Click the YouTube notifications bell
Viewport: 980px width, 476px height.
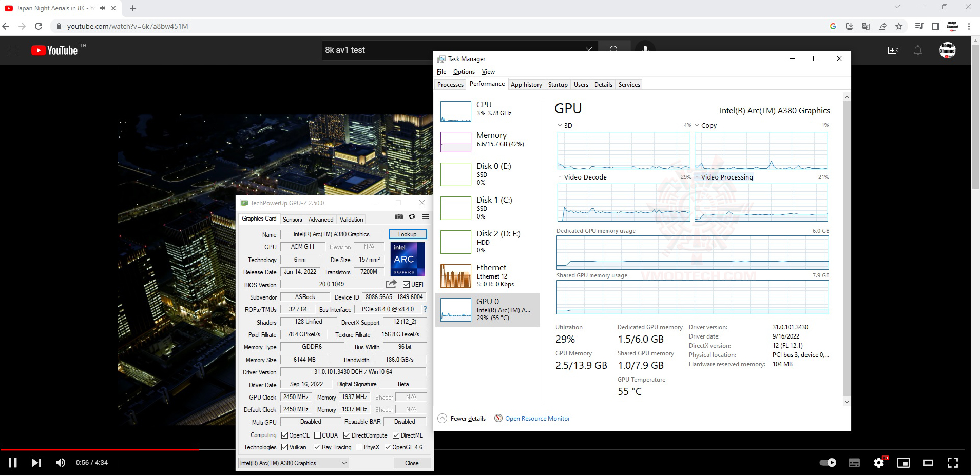pos(917,50)
